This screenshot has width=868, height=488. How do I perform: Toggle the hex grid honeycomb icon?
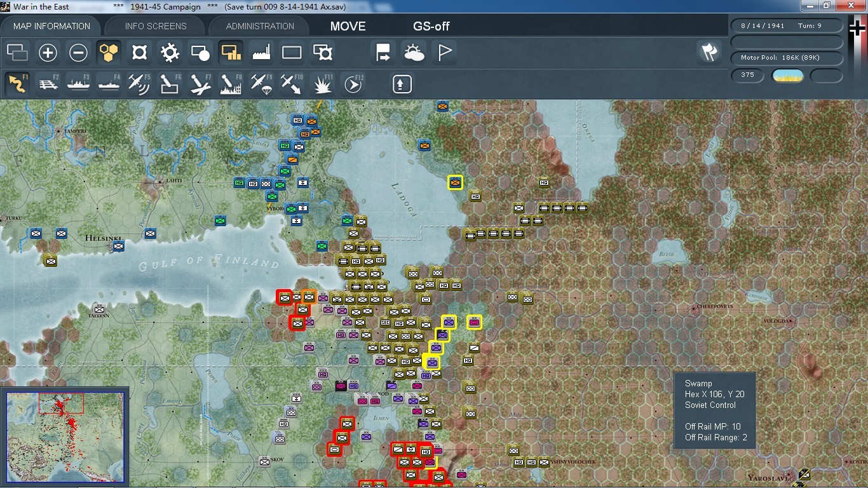(109, 52)
